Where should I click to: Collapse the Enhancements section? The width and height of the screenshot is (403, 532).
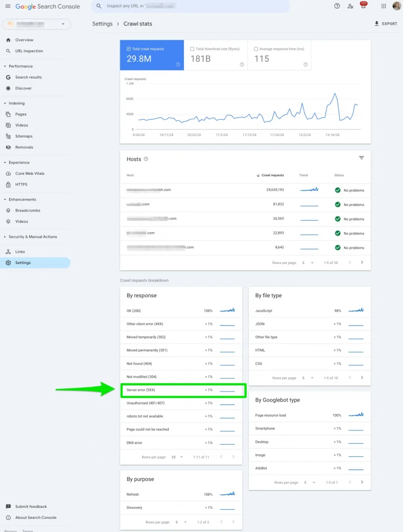(x=5, y=199)
